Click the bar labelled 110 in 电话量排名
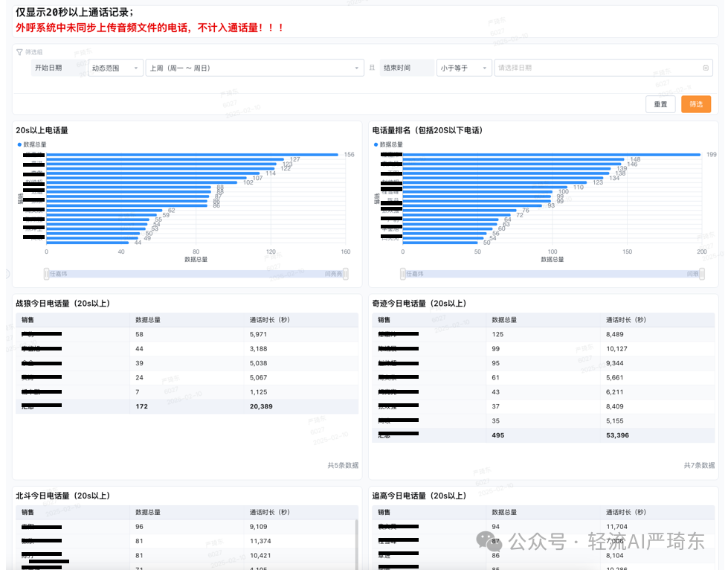 [x=485, y=188]
